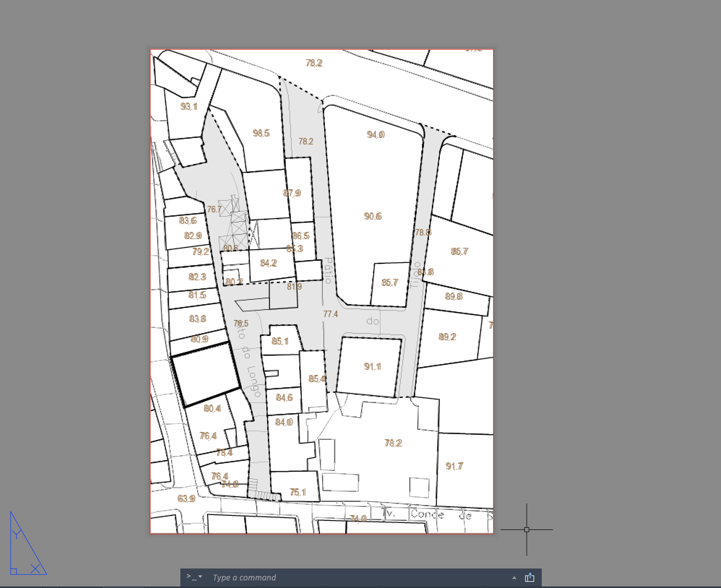Pick the 63.9 elevation text
The width and height of the screenshot is (721, 588).
186,499
